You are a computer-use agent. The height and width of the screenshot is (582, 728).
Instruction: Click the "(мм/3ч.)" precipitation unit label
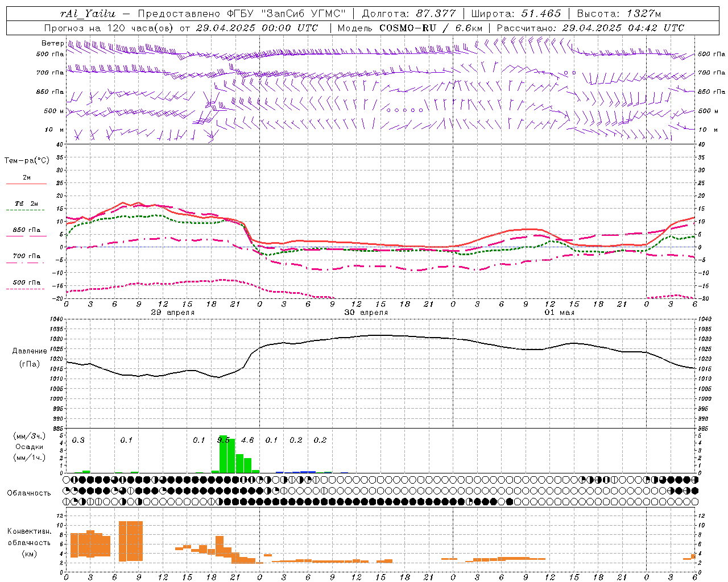click(30, 436)
